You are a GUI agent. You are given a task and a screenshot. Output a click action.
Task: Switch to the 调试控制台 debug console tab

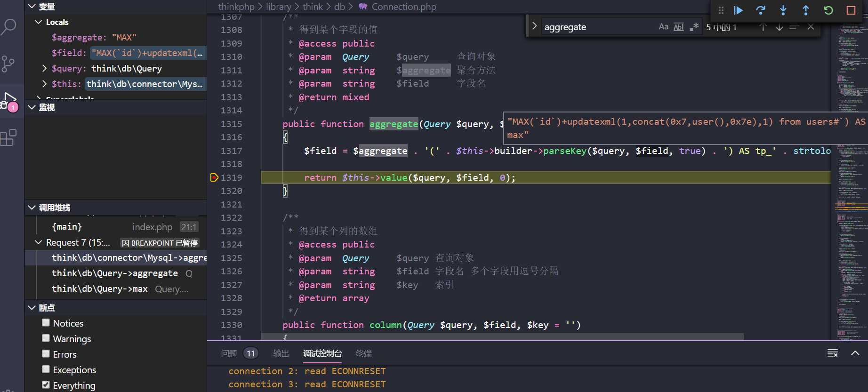(x=322, y=353)
